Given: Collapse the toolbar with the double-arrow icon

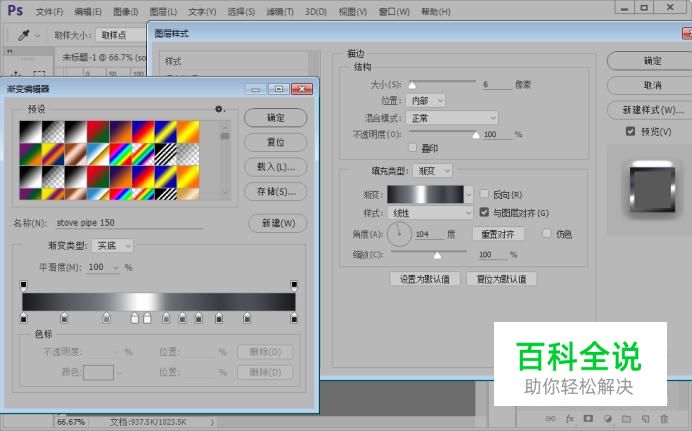Looking at the screenshot, I should (x=10, y=51).
